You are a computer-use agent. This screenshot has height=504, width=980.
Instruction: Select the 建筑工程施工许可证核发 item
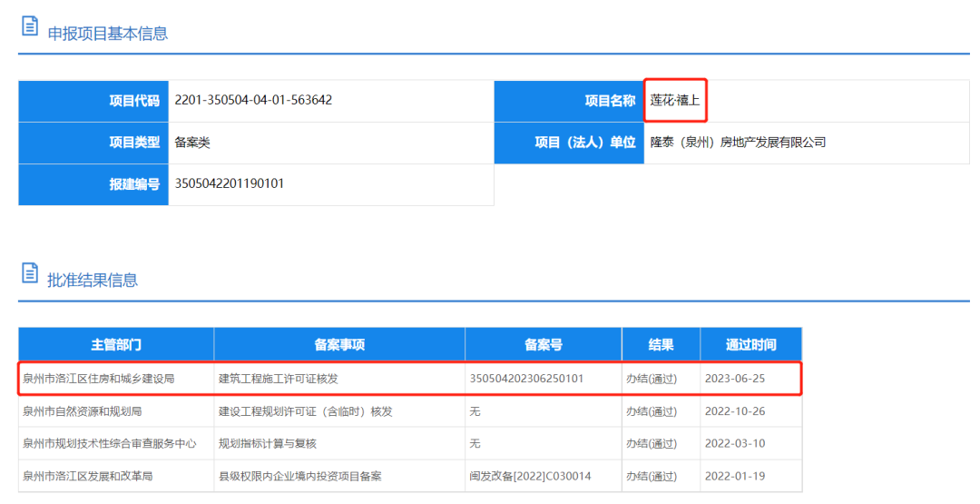[279, 379]
